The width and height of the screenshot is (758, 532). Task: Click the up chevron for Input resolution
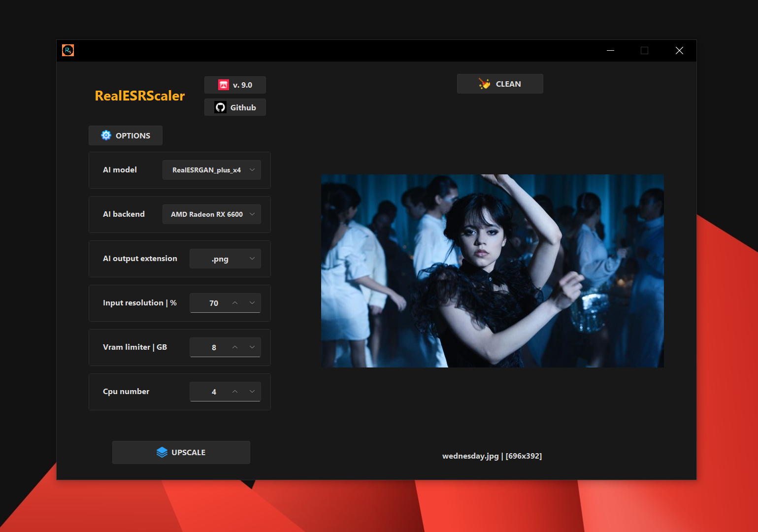pyautogui.click(x=235, y=302)
